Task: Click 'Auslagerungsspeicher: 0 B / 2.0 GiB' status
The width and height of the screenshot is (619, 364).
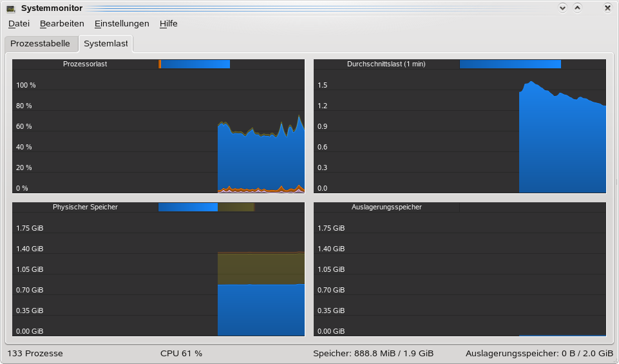Action: (539, 353)
